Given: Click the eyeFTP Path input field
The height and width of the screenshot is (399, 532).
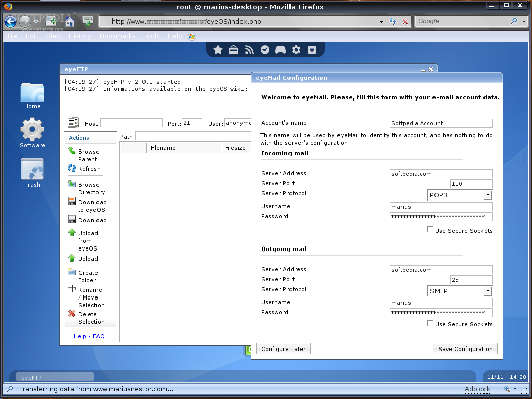Looking at the screenshot, I should pos(193,136).
